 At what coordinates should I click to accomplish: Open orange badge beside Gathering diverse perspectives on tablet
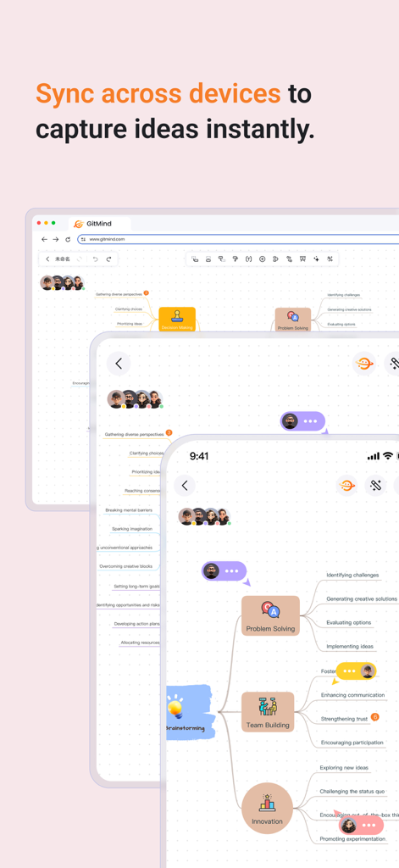pos(169,433)
